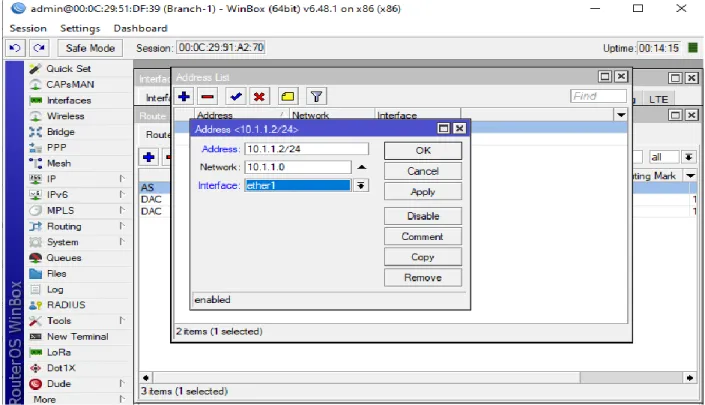Click the Comment button in the dialog
The height and width of the screenshot is (405, 705).
coord(423,236)
